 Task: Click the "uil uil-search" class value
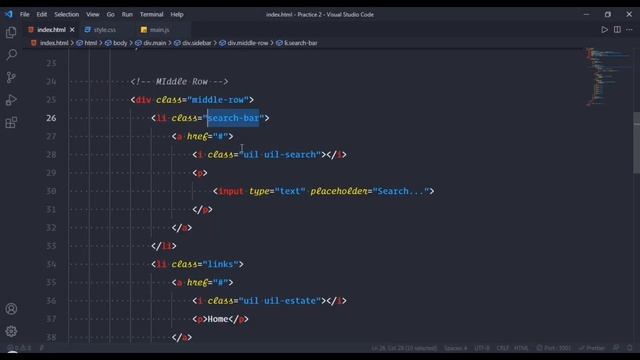(280, 154)
